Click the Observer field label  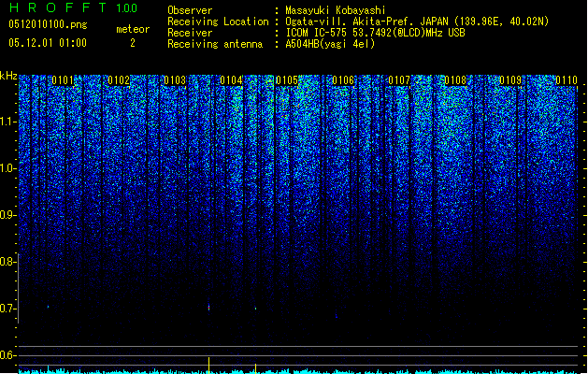(190, 10)
